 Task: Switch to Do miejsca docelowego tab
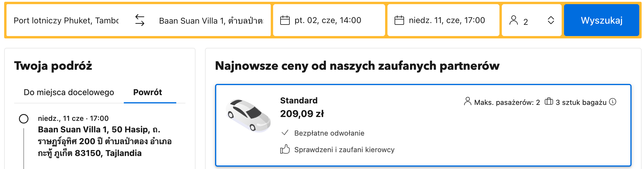[x=69, y=92]
